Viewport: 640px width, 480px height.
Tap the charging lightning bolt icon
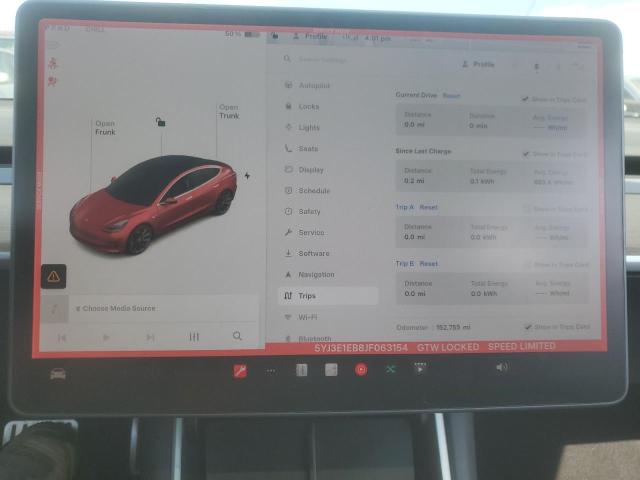[x=247, y=176]
